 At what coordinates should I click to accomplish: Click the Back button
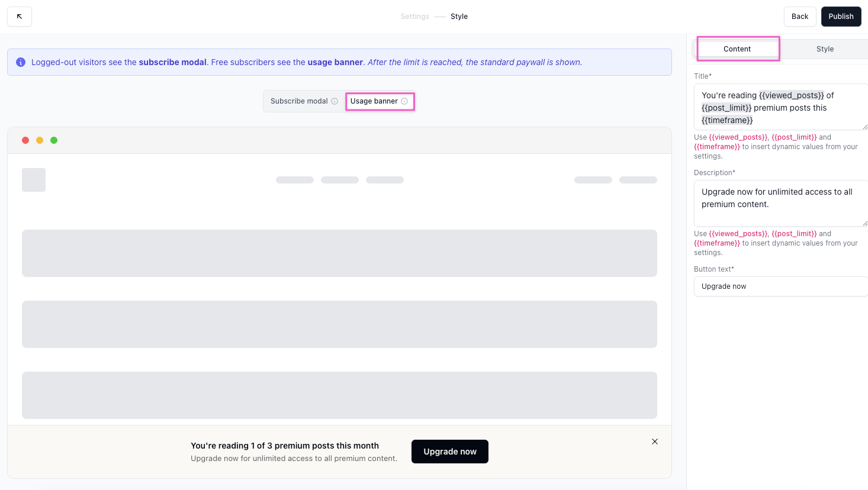tap(800, 17)
